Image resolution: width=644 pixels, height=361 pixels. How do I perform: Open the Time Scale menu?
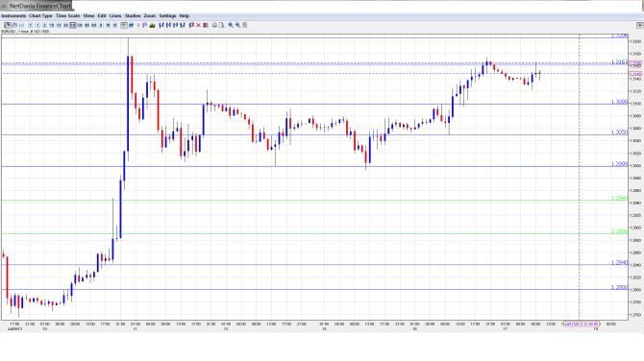tap(68, 16)
